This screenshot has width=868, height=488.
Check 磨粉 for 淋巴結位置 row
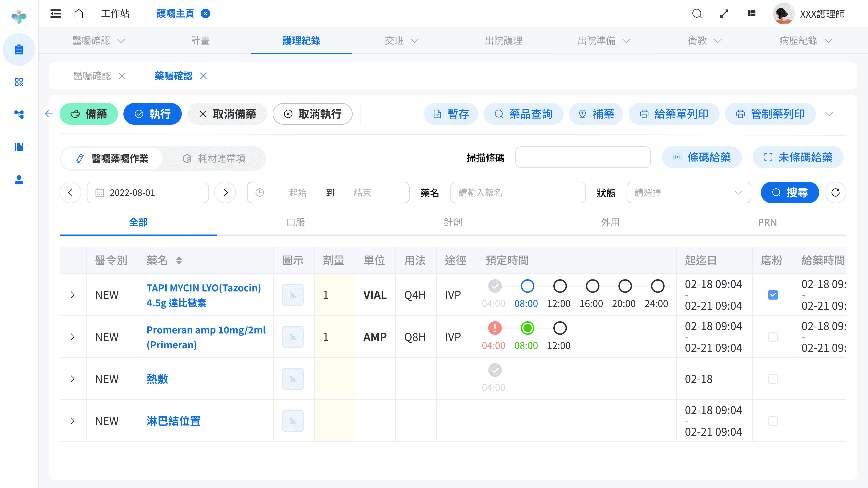tap(773, 421)
